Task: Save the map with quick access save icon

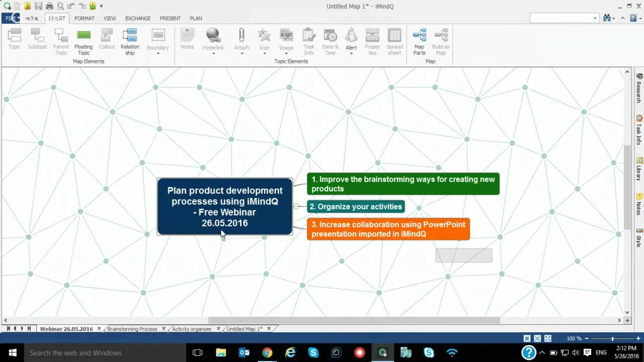Action: (x=38, y=6)
